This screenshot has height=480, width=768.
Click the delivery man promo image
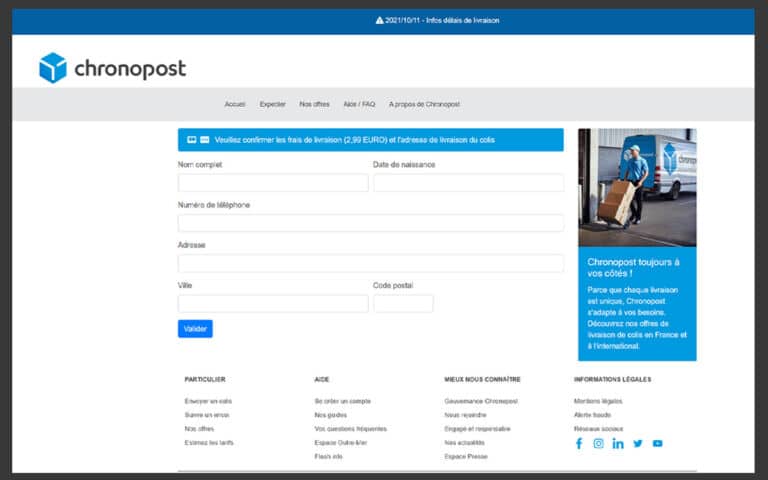(x=637, y=187)
